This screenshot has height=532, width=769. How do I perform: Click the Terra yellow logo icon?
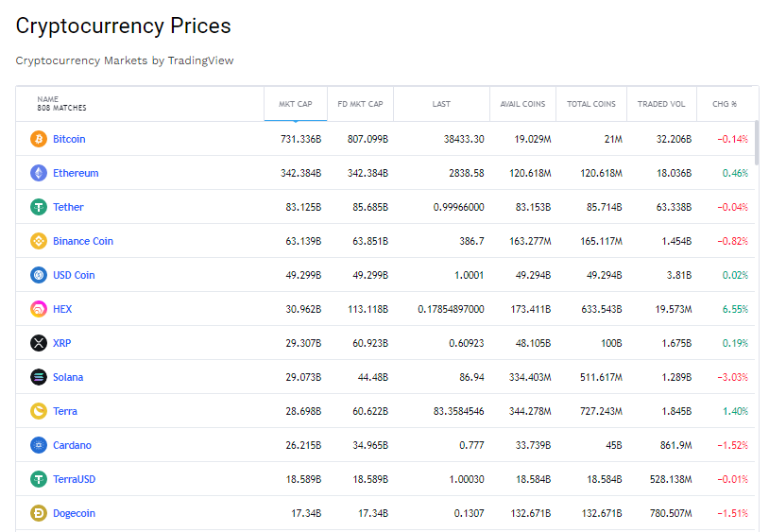pos(39,411)
